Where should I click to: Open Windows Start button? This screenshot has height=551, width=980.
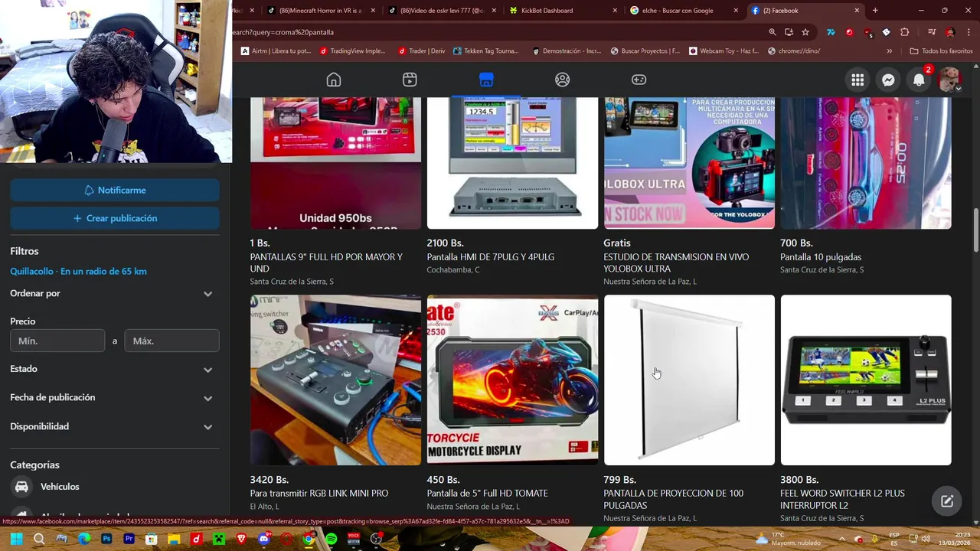pyautogui.click(x=16, y=539)
